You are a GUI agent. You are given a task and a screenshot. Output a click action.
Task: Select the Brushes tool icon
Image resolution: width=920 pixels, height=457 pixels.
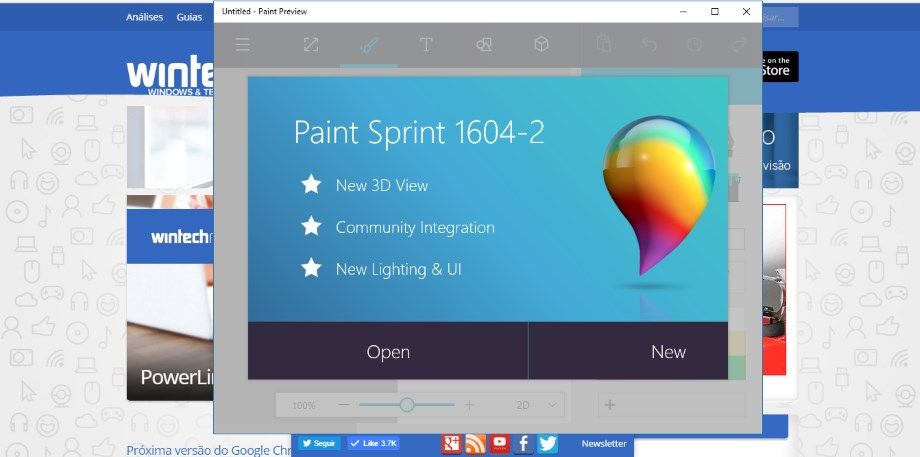pos(368,45)
